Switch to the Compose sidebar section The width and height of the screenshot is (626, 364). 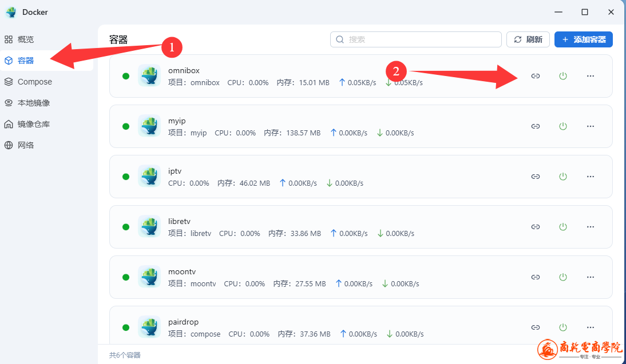(x=34, y=82)
